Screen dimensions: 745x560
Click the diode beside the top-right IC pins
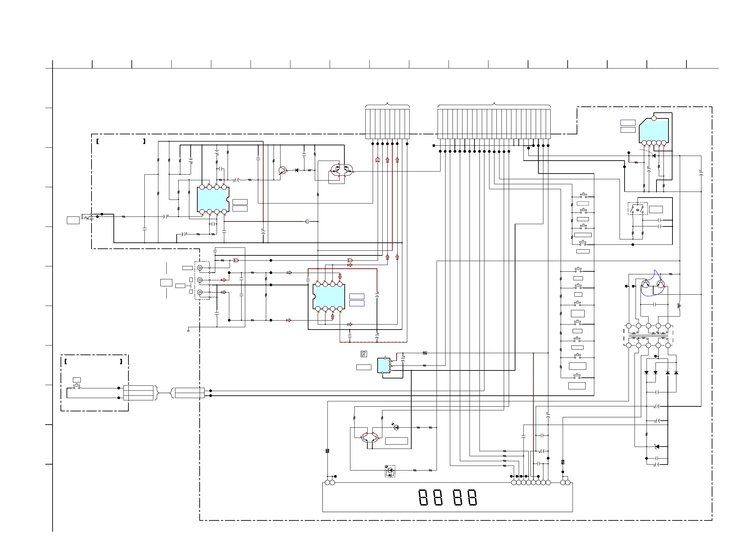654,156
